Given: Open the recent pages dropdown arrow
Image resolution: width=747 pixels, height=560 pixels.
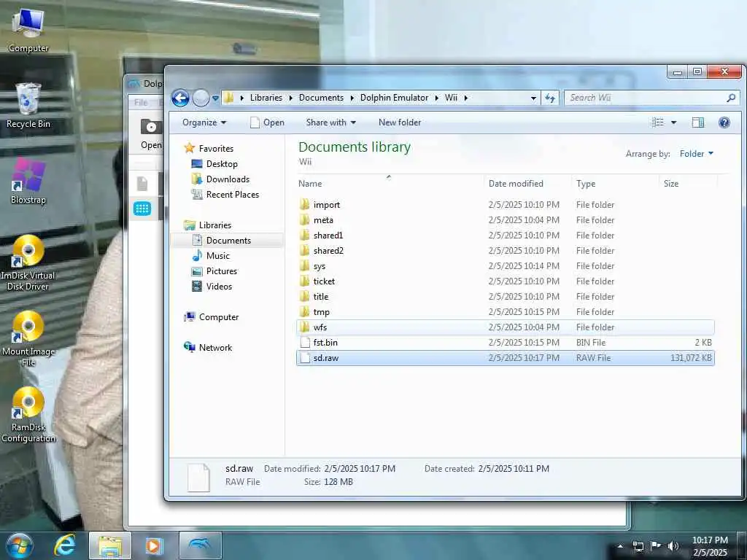Looking at the screenshot, I should pos(215,98).
